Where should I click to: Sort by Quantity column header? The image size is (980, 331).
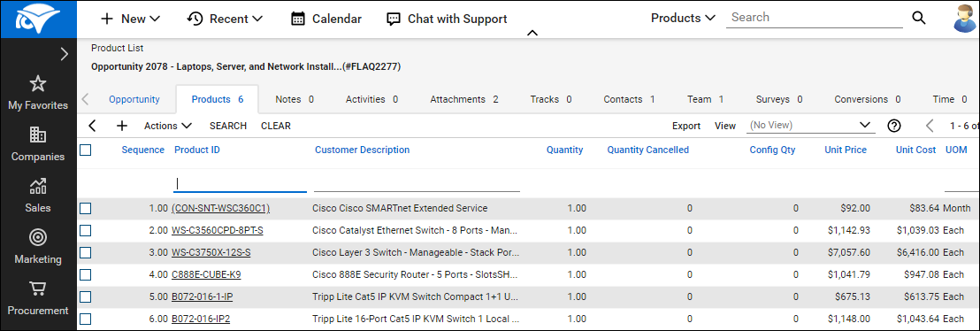[x=565, y=150]
